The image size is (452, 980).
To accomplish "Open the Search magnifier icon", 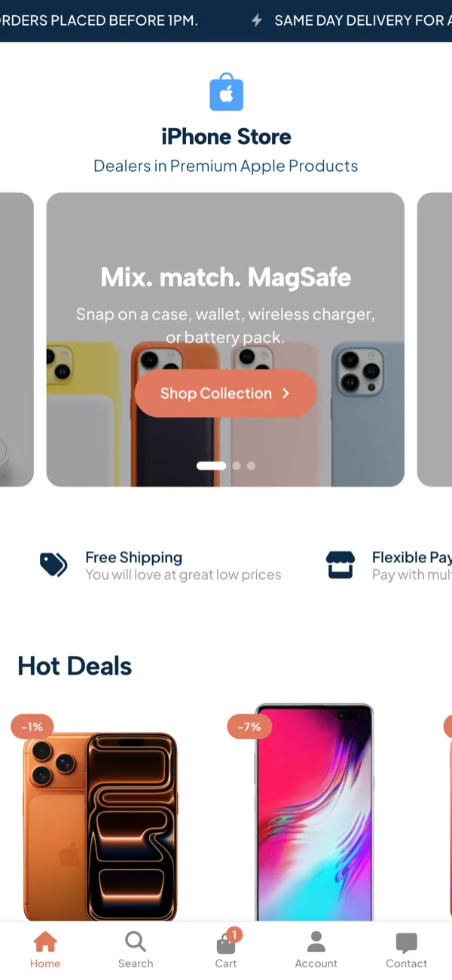I will coord(136,942).
